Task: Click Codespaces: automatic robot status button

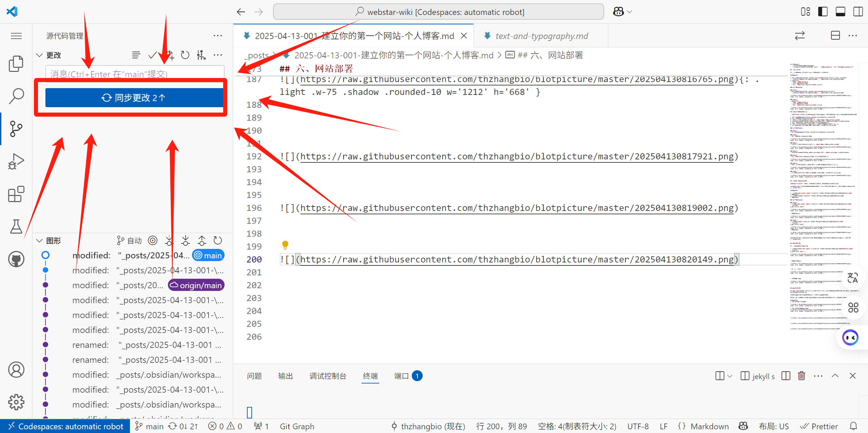Action: point(65,426)
